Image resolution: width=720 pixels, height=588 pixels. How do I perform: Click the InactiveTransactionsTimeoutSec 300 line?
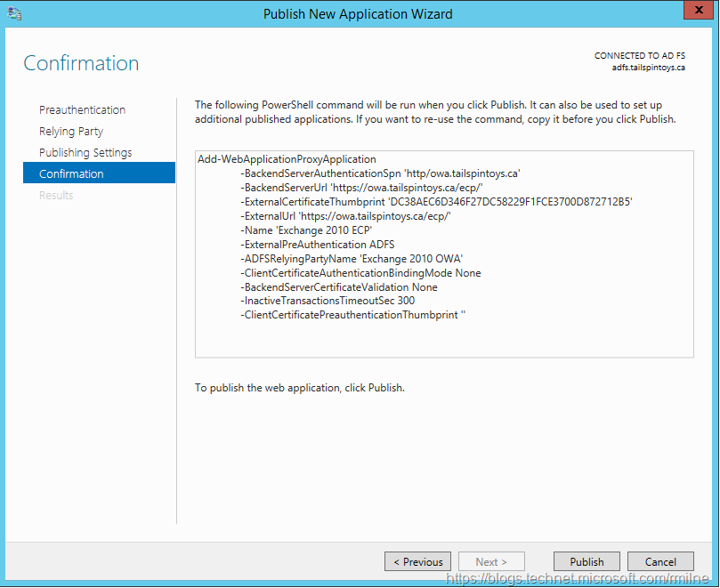pyautogui.click(x=328, y=302)
